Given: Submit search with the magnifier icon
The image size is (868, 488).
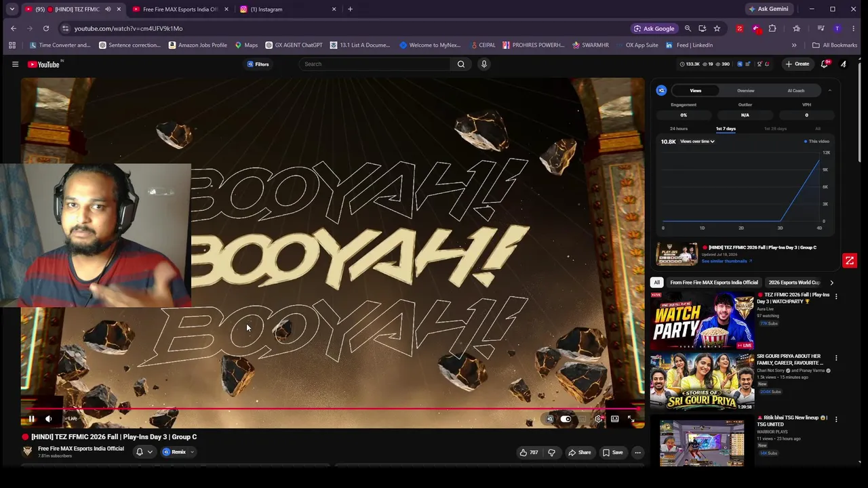Looking at the screenshot, I should (461, 64).
